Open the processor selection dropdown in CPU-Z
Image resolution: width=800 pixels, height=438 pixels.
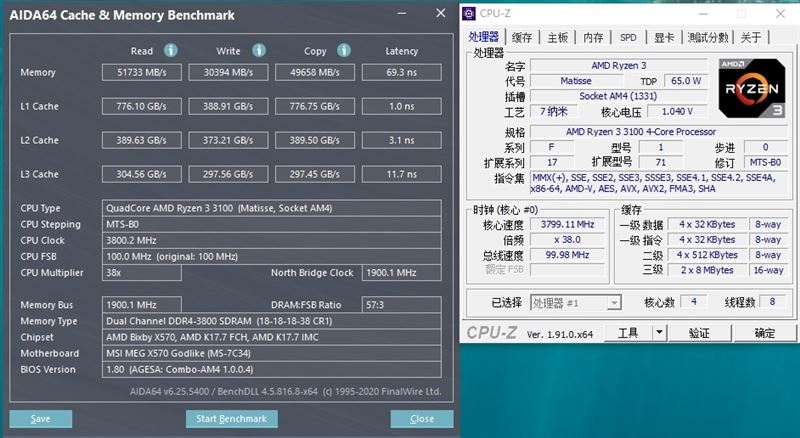[614, 303]
